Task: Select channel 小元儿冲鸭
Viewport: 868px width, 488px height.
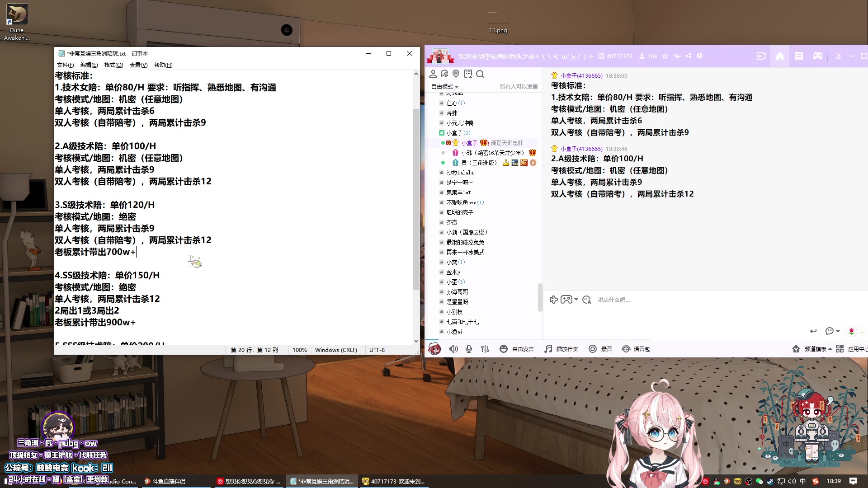Action: tap(459, 123)
